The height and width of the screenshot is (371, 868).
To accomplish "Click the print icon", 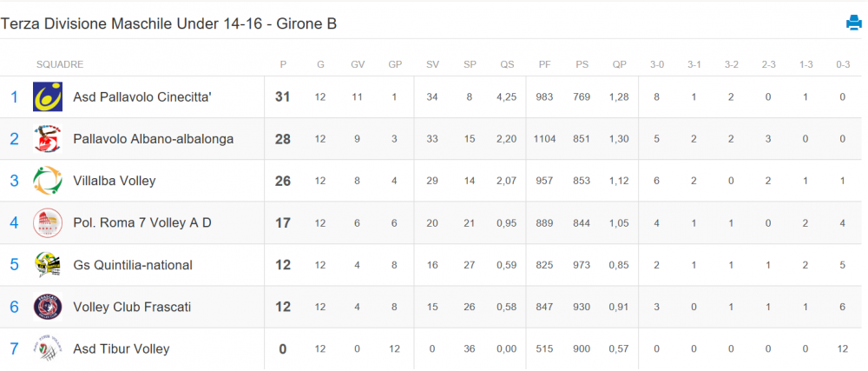I will [853, 23].
